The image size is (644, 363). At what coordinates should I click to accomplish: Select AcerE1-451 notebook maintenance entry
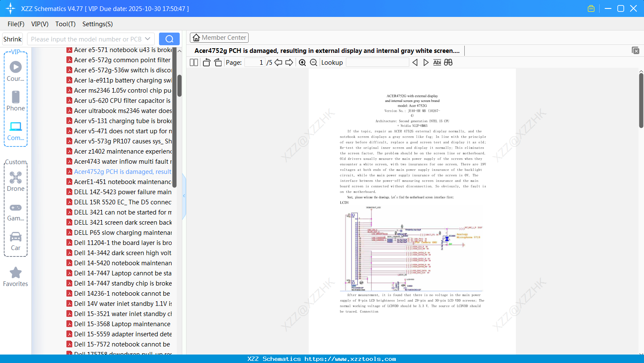[123, 182]
